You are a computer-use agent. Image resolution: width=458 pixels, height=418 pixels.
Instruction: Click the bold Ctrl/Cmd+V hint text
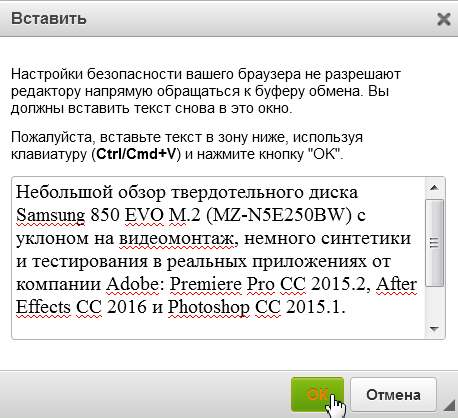136,154
